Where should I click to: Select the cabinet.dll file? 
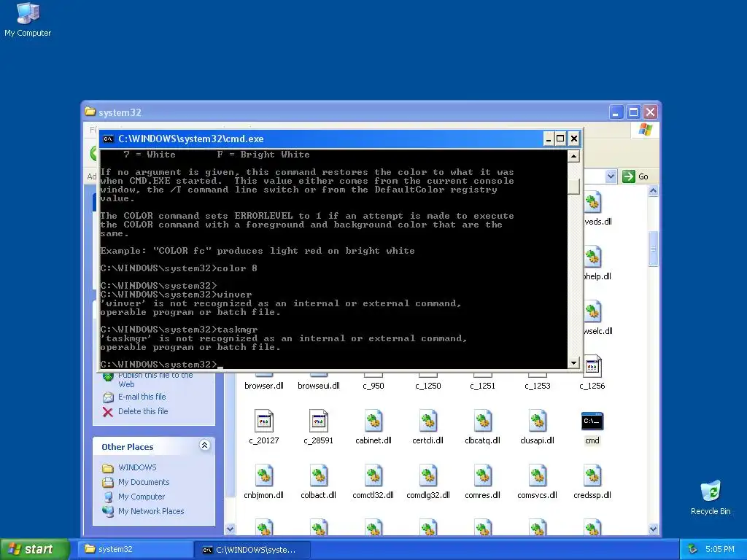click(373, 427)
